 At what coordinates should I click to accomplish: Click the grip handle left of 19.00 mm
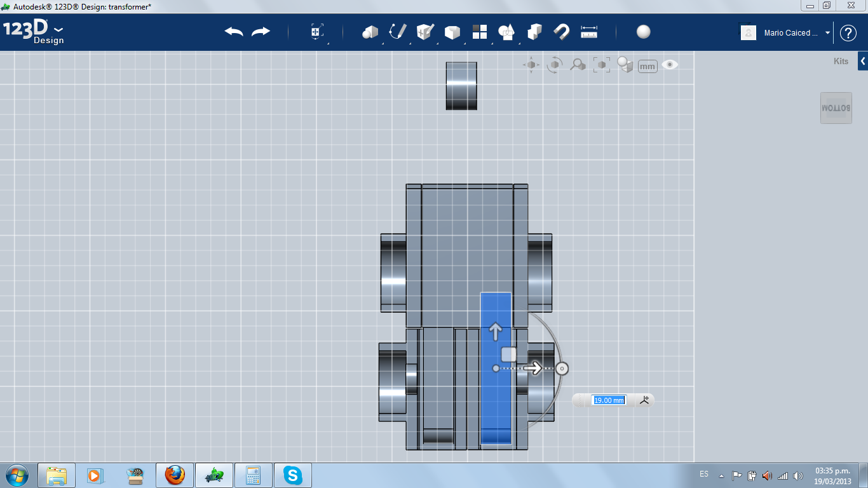(580, 400)
